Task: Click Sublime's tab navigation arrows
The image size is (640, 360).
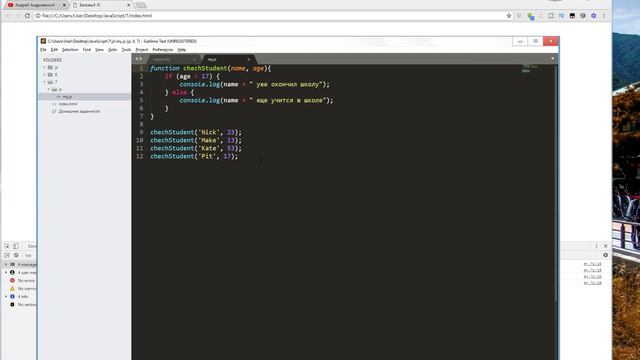Action: point(138,59)
